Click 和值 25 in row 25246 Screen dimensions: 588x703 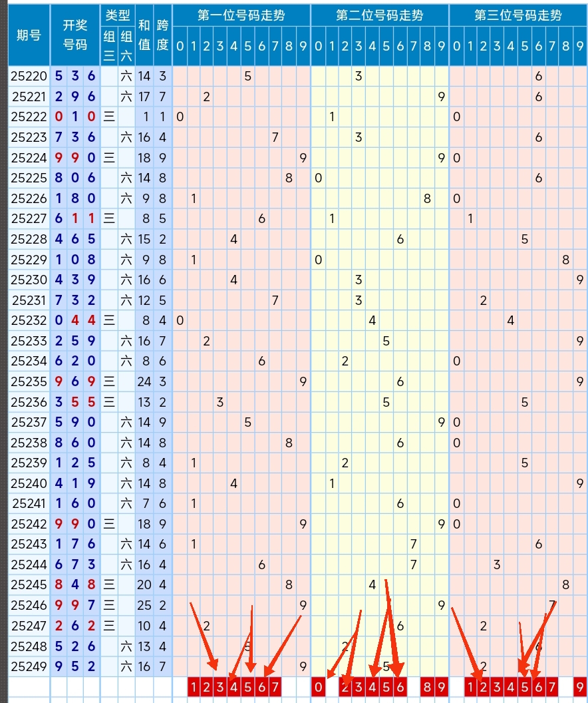(144, 605)
